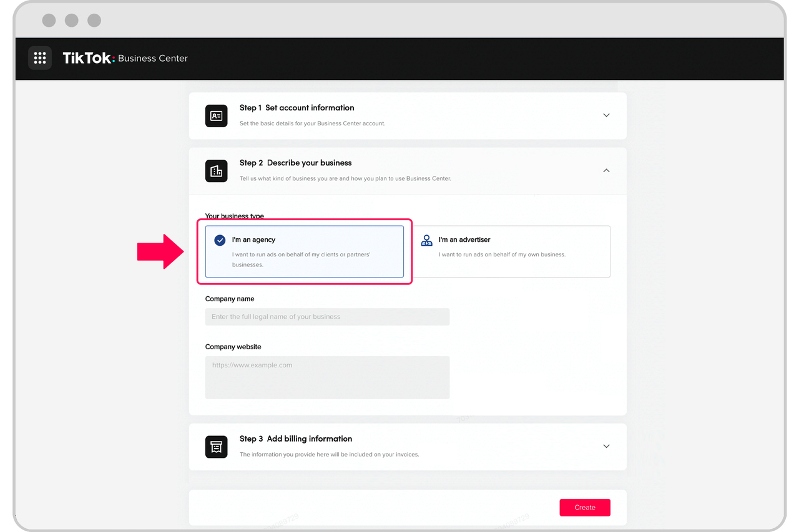
Task: Click into the Company website text box
Action: (327, 377)
